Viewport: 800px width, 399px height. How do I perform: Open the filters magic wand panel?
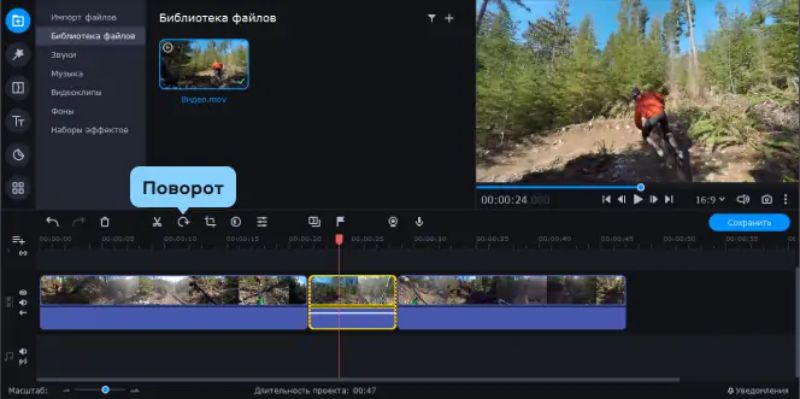18,55
